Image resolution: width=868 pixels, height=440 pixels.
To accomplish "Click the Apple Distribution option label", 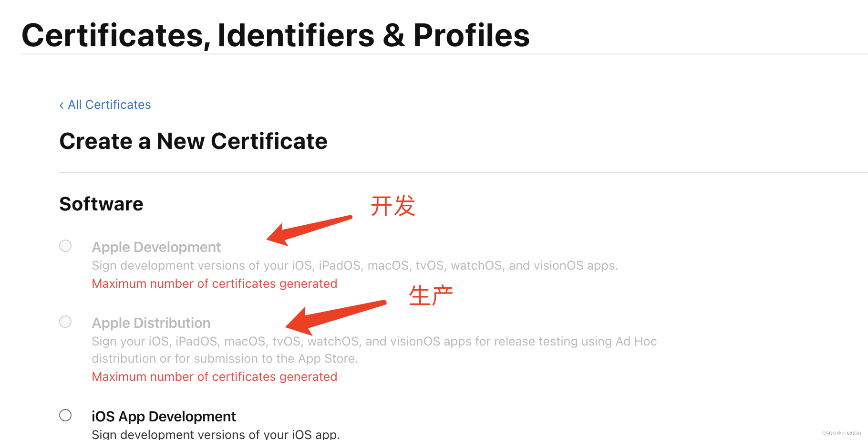I will click(x=151, y=323).
